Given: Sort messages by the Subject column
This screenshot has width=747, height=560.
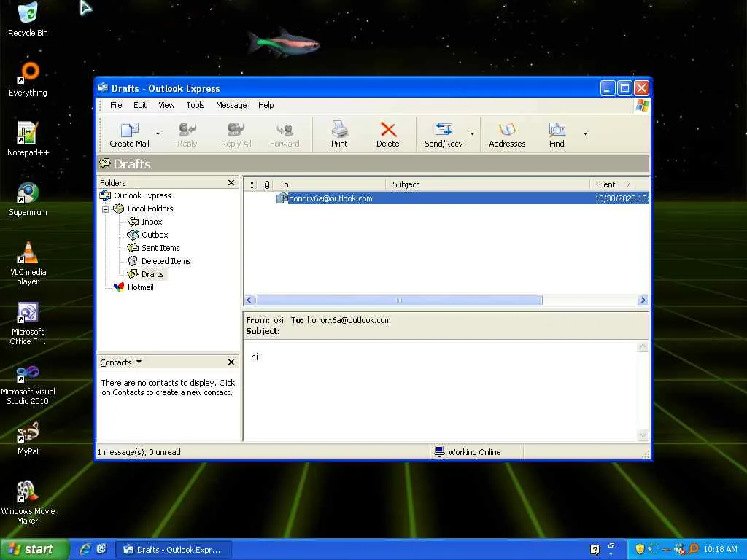Looking at the screenshot, I should coord(488,184).
